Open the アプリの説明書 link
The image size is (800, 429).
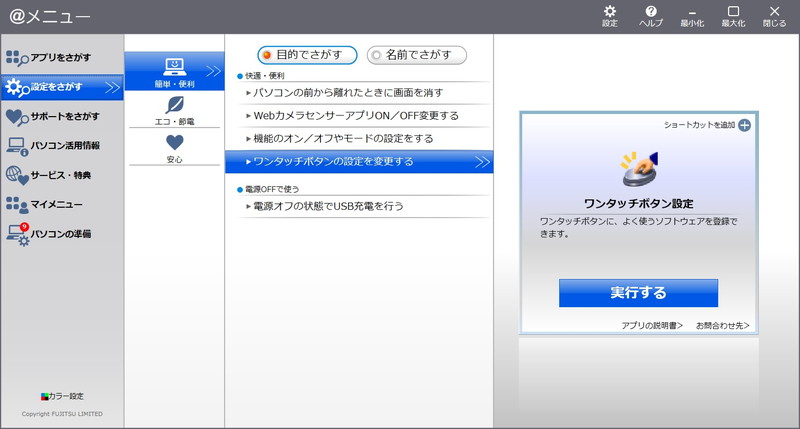(652, 326)
